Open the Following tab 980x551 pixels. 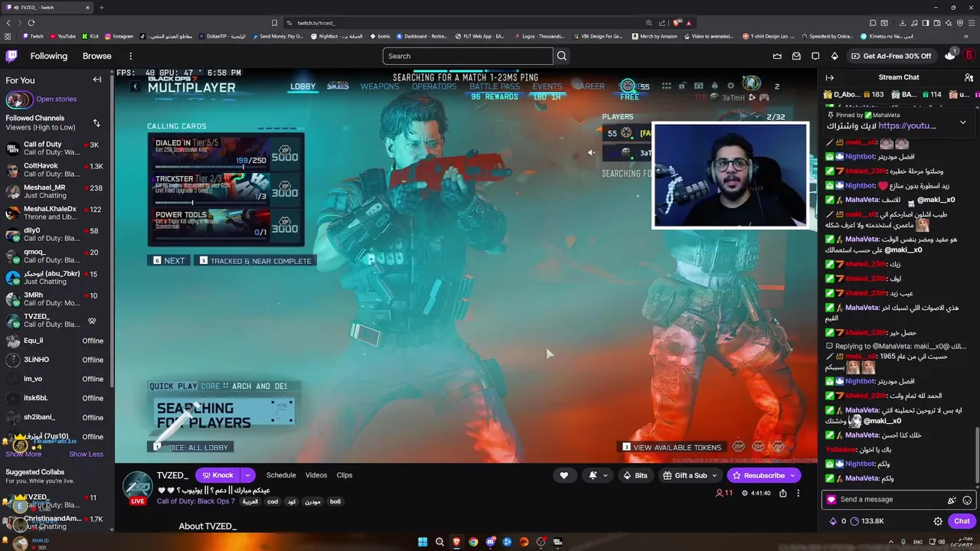[x=49, y=56]
